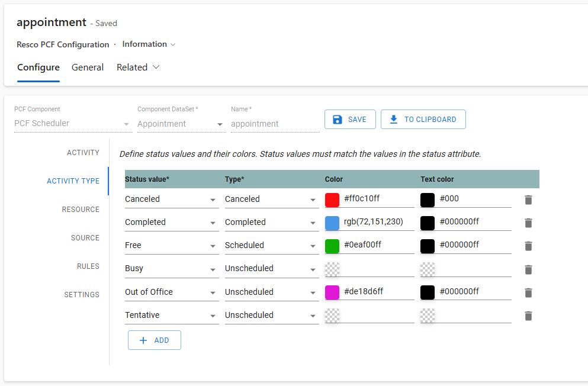Delete the Canceled status row
The width and height of the screenshot is (588, 386).
click(x=528, y=200)
